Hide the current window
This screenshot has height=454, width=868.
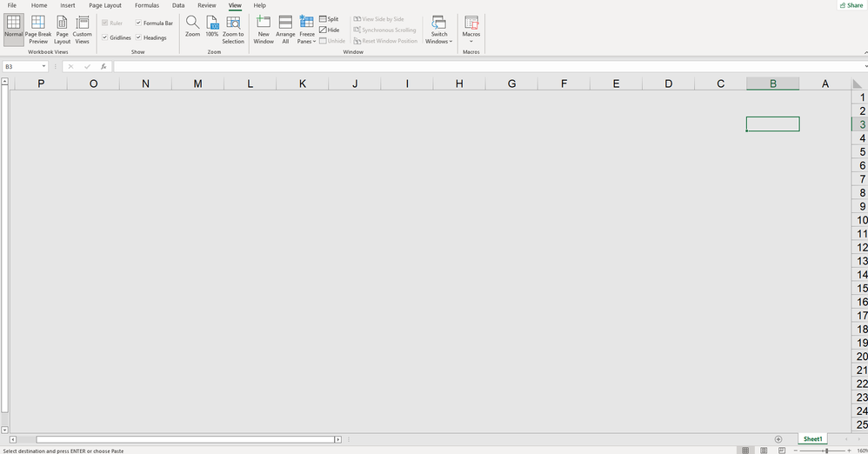330,30
